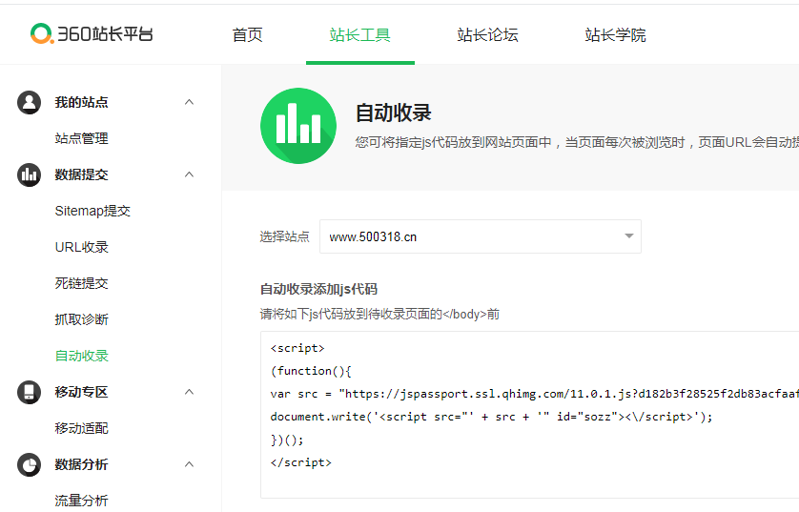The width and height of the screenshot is (799, 512).
Task: Open 流量分析 in the sidebar
Action: coord(82,501)
